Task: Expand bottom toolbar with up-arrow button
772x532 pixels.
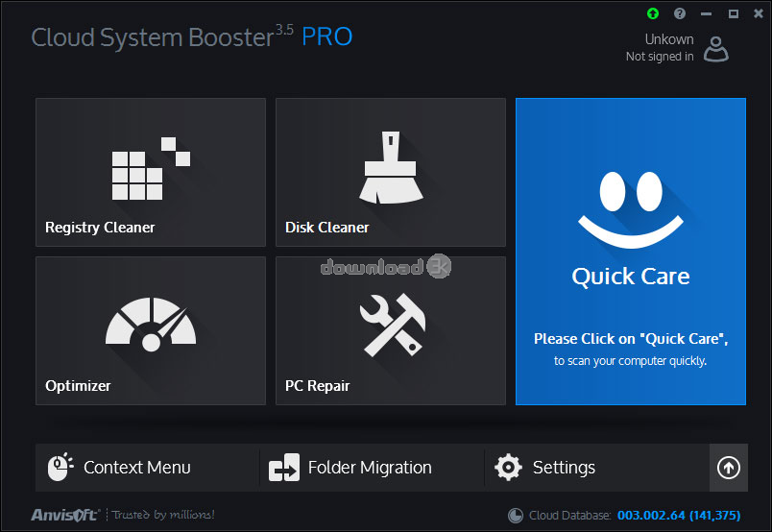Action: pyautogui.click(x=729, y=468)
